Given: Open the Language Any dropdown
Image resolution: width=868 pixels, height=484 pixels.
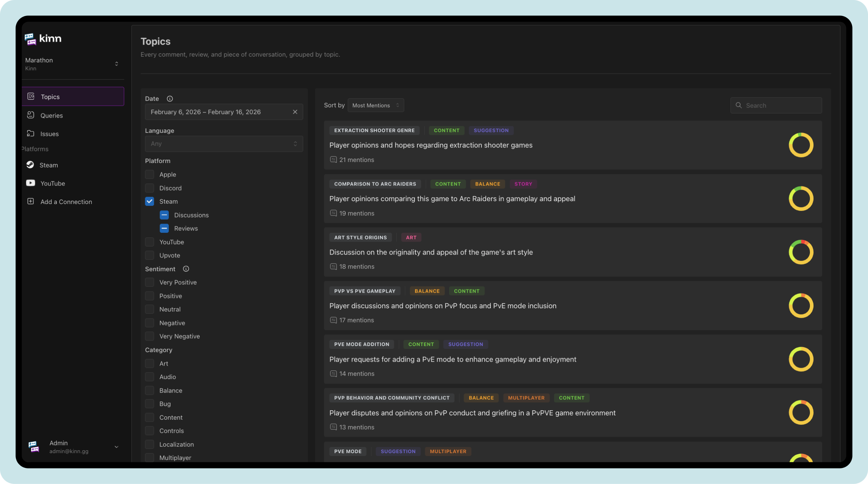Looking at the screenshot, I should coord(224,144).
